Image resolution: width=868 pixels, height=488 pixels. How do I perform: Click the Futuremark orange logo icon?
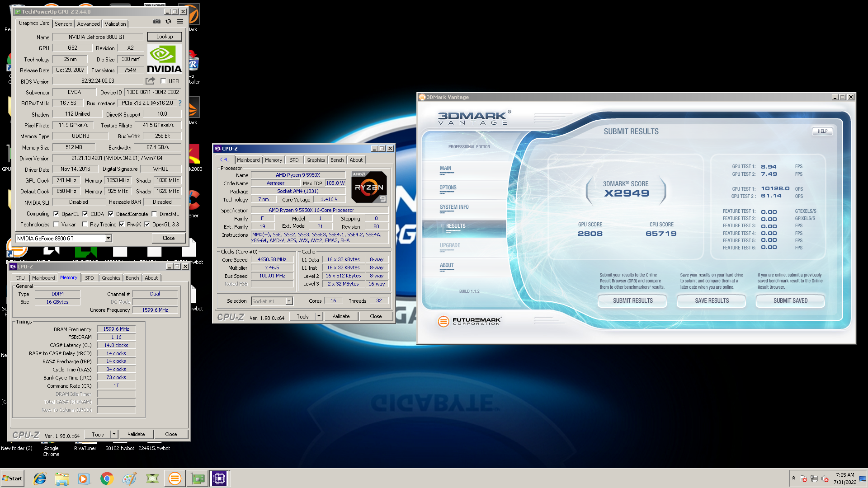(x=443, y=321)
